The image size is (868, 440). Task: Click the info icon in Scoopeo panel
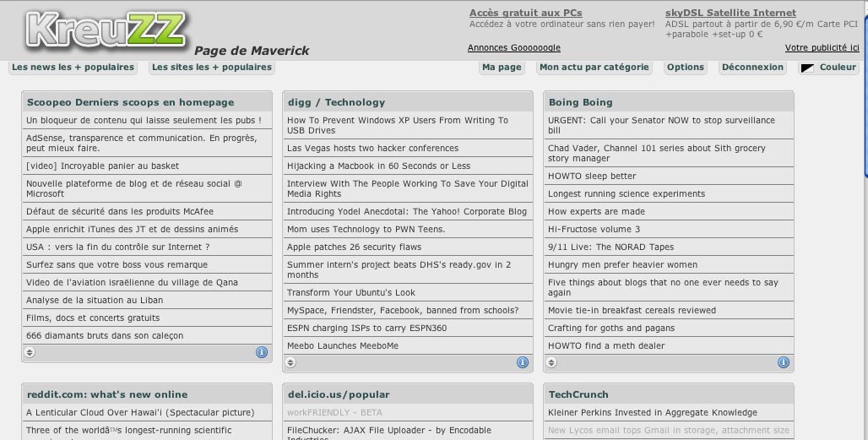coord(262,352)
